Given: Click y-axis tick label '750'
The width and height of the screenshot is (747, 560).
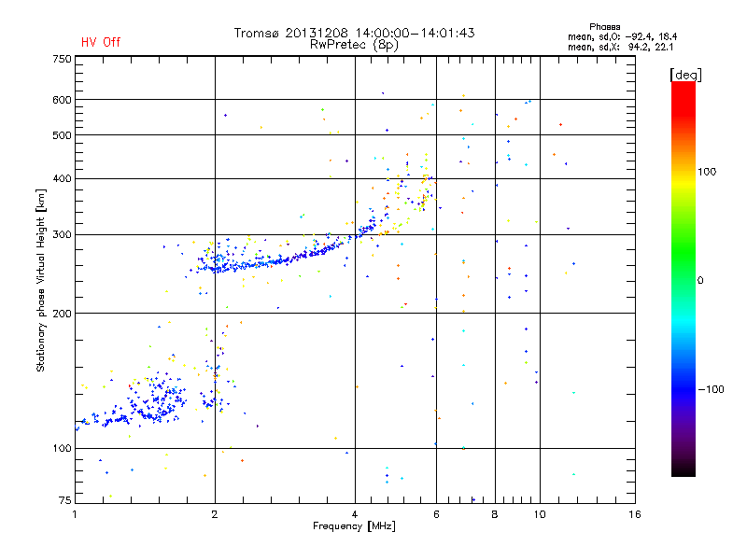Looking at the screenshot, I should pyautogui.click(x=62, y=59).
